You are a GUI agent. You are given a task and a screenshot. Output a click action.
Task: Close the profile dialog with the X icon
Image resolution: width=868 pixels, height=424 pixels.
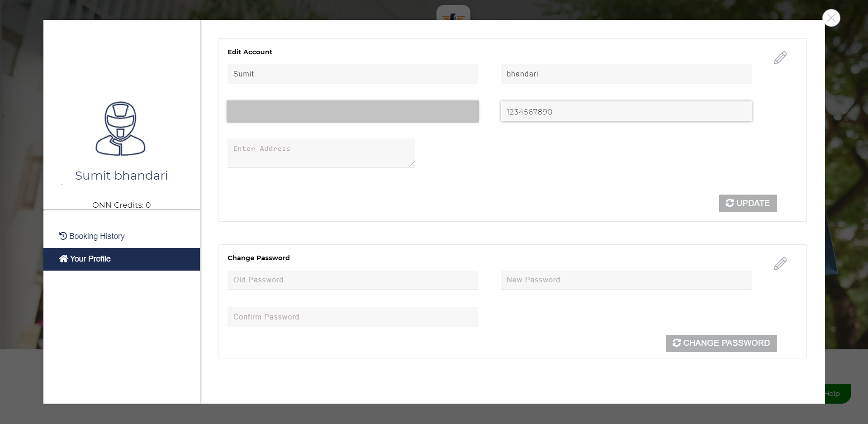pyautogui.click(x=831, y=18)
